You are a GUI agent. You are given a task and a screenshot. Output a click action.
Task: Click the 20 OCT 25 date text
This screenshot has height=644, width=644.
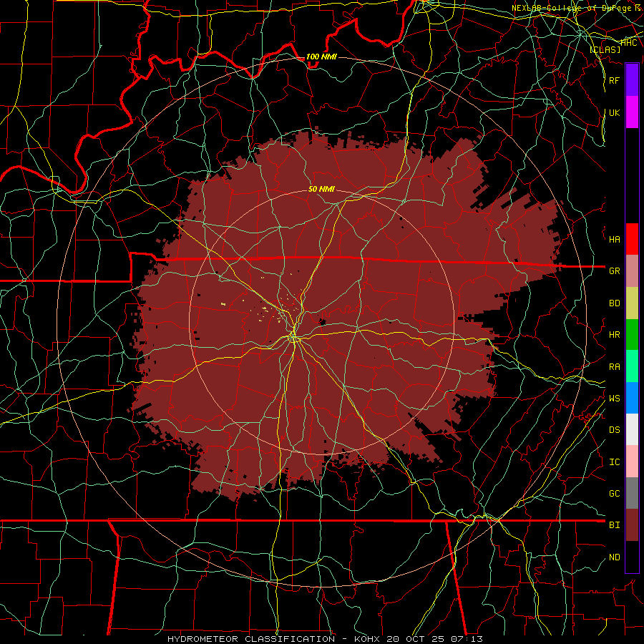pyautogui.click(x=416, y=639)
